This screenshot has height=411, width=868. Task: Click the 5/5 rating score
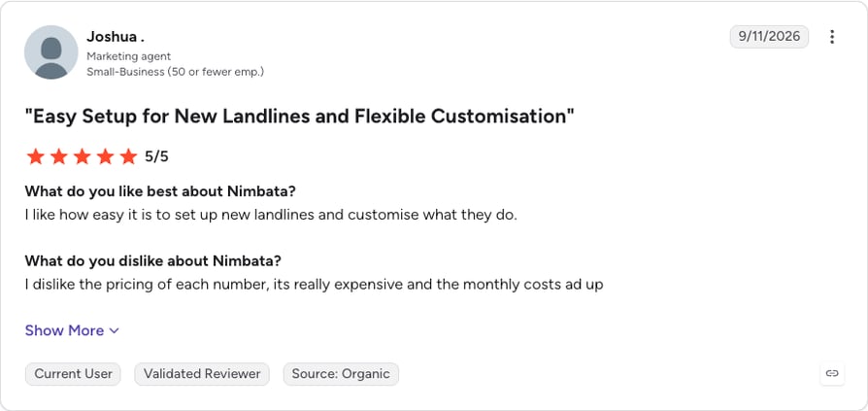[156, 157]
